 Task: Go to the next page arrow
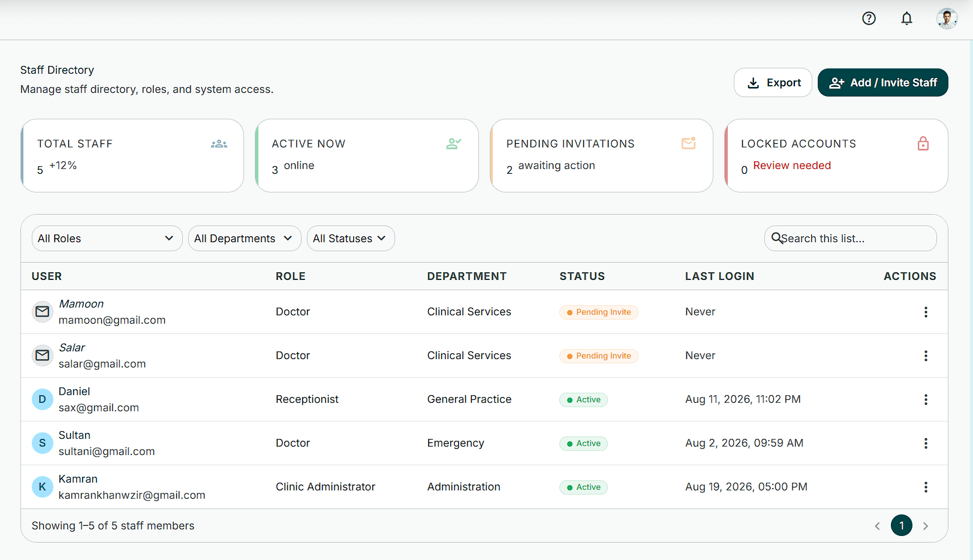tap(926, 526)
